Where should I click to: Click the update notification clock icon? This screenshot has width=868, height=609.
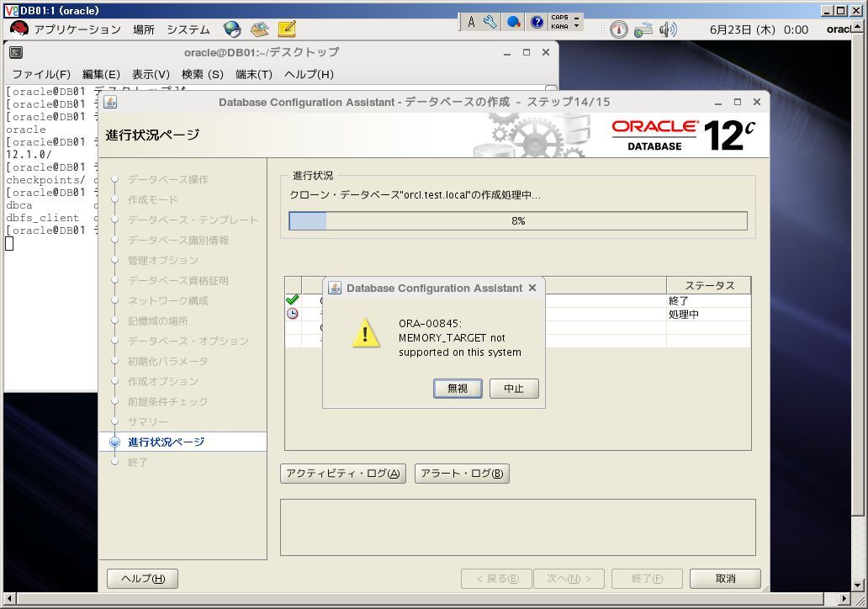(x=618, y=29)
